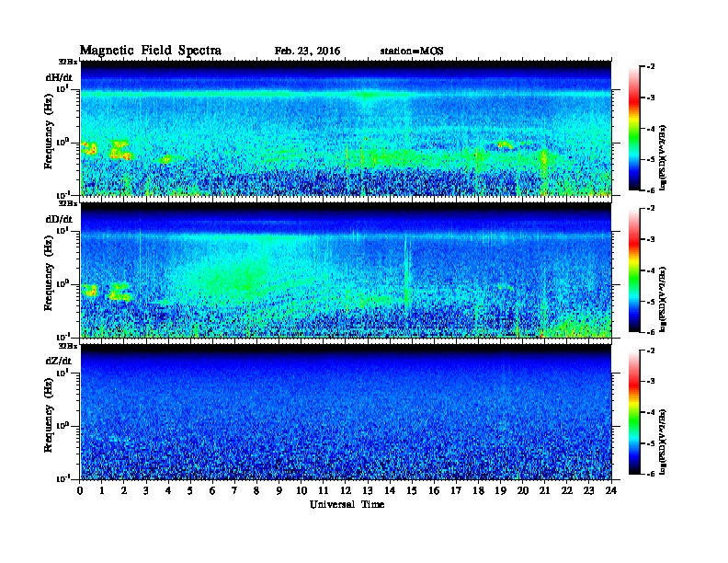Click the "32Hz" label above the dH/dt panel
This screenshot has height=563, width=728.
tap(68, 62)
